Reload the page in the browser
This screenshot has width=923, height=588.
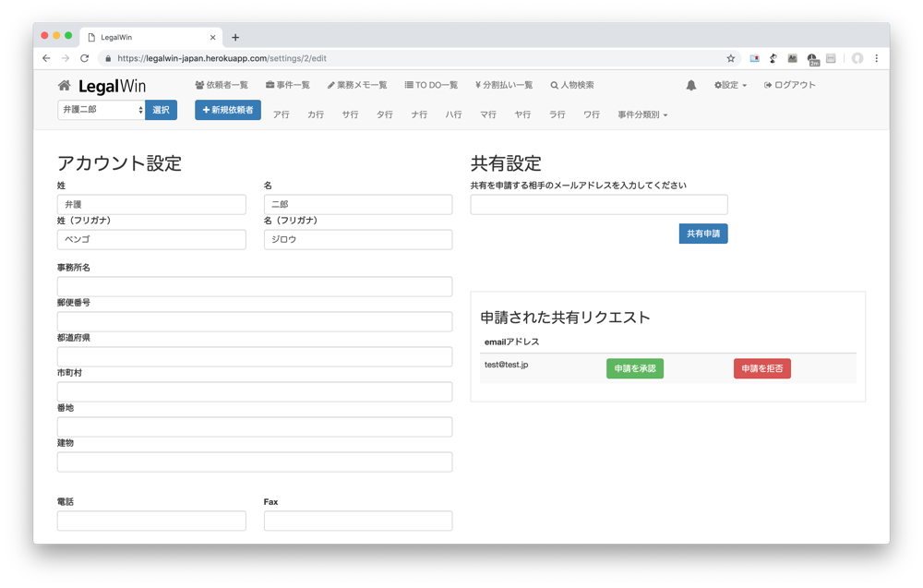84,58
